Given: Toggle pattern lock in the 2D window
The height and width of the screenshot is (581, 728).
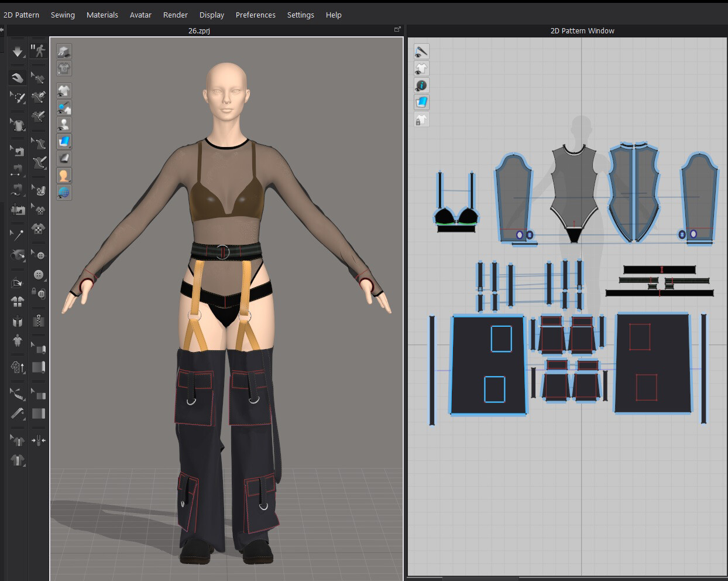Looking at the screenshot, I should coord(421,119).
